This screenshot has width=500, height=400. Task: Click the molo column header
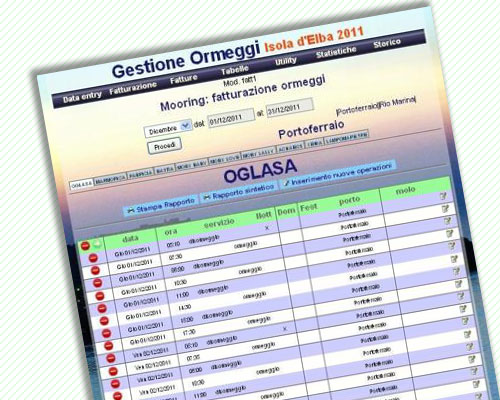click(405, 190)
